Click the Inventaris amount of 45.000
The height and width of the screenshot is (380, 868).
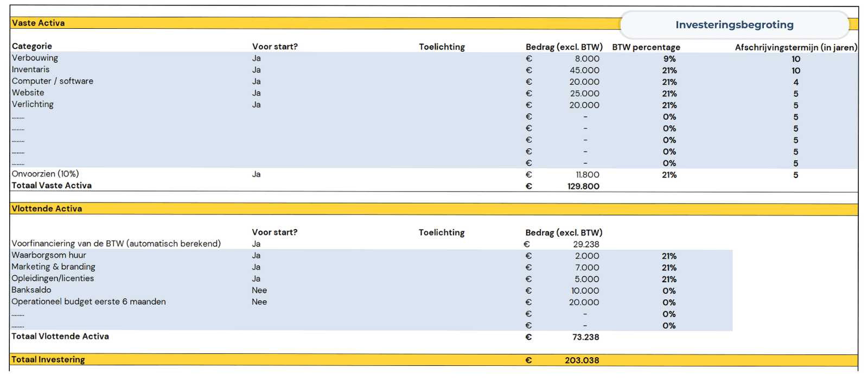[584, 71]
